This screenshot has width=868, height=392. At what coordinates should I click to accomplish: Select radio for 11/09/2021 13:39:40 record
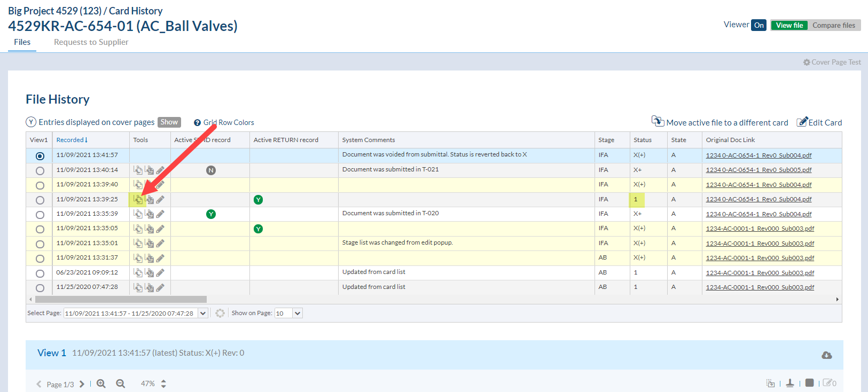[x=40, y=185]
